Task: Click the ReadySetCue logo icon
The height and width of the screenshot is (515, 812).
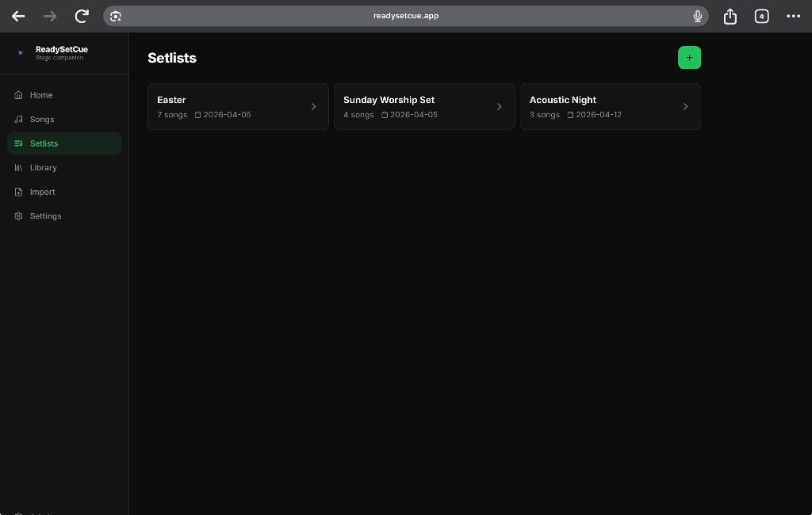Action: click(20, 52)
